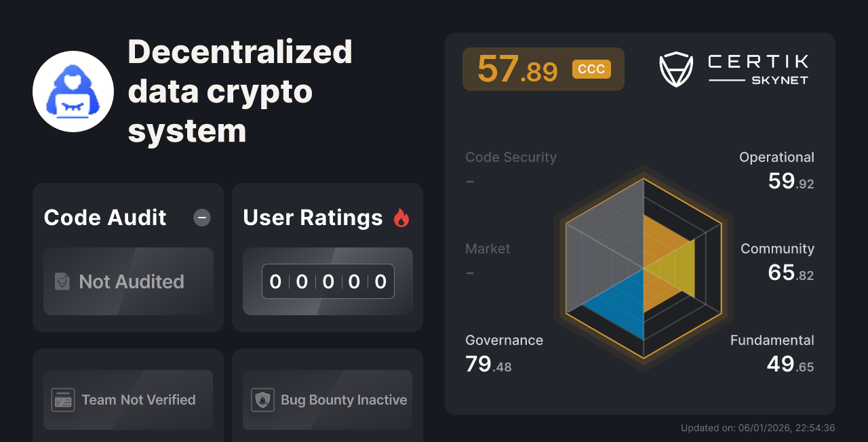Click the shield icon beside Not Audited
Image resolution: width=868 pixels, height=442 pixels.
pos(62,281)
